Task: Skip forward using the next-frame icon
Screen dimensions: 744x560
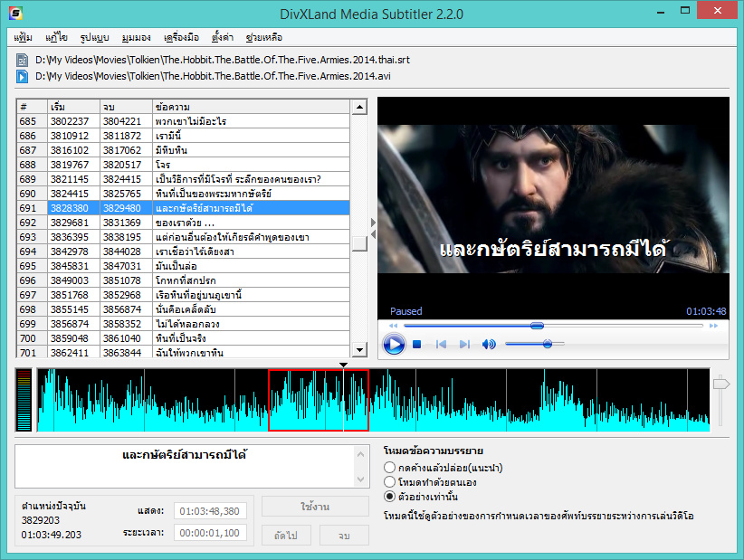Action: (464, 344)
